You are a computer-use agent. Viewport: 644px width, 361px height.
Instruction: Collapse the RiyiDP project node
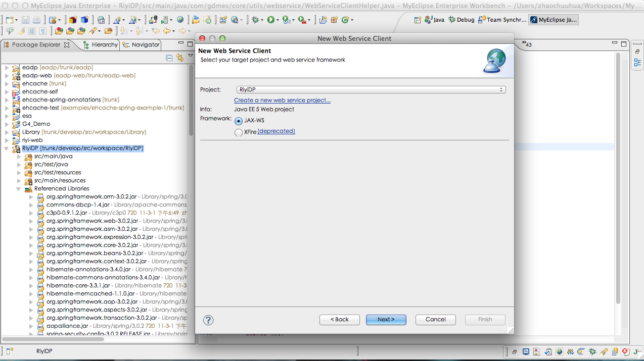click(x=7, y=148)
